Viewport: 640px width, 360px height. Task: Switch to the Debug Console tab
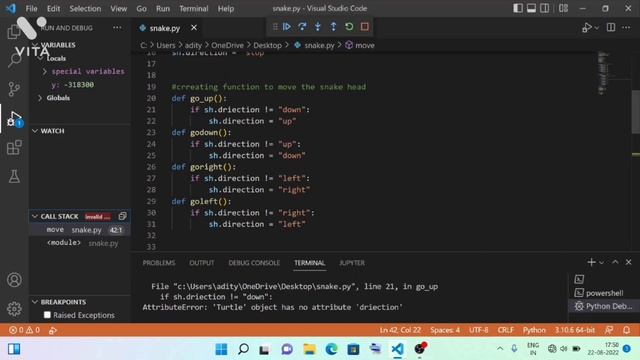pyautogui.click(x=254, y=263)
